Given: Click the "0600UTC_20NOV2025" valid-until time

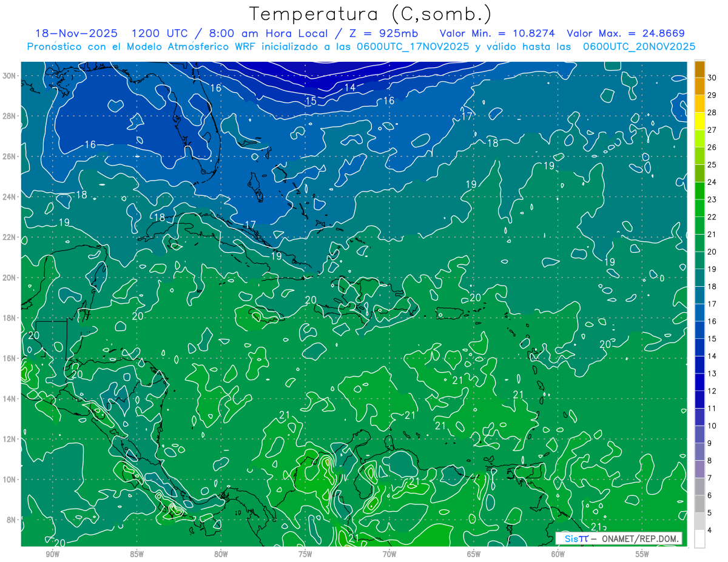Looking at the screenshot, I should [x=639, y=47].
